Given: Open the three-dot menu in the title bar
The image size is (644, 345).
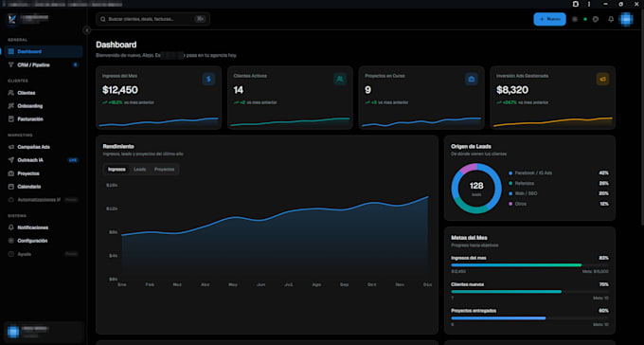Looking at the screenshot, I should [589, 4].
